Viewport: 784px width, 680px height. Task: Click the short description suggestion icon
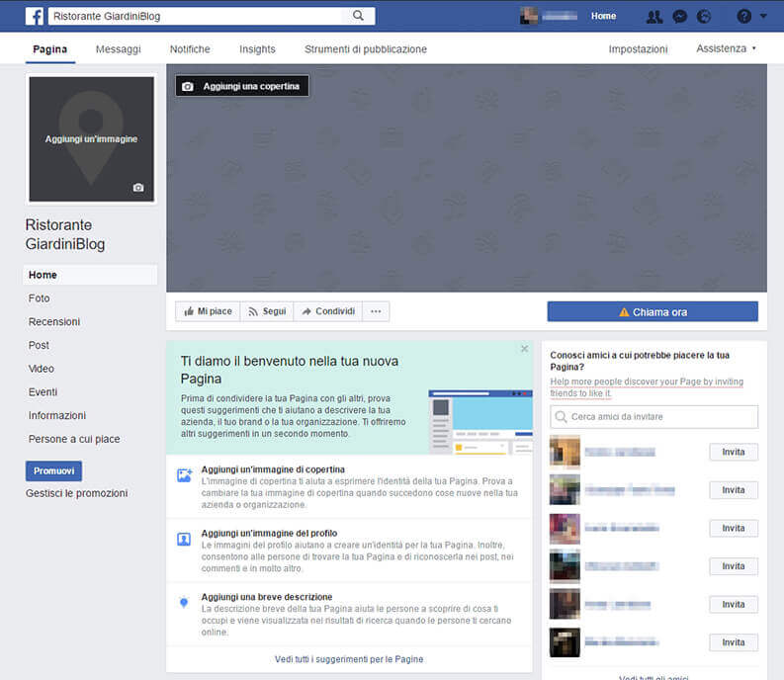click(184, 603)
